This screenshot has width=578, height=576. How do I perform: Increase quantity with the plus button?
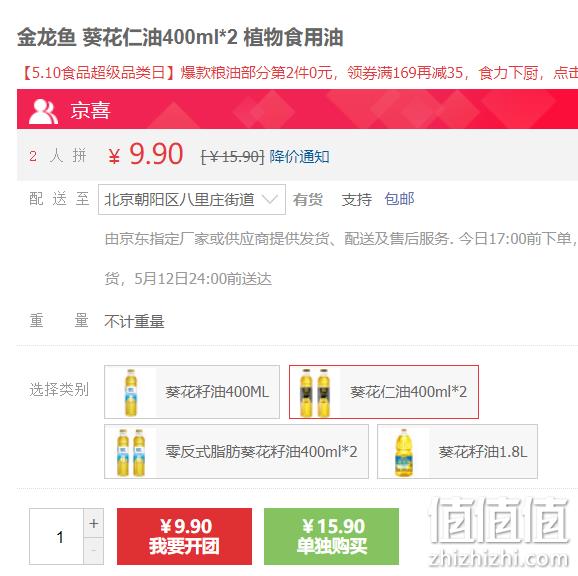94,524
